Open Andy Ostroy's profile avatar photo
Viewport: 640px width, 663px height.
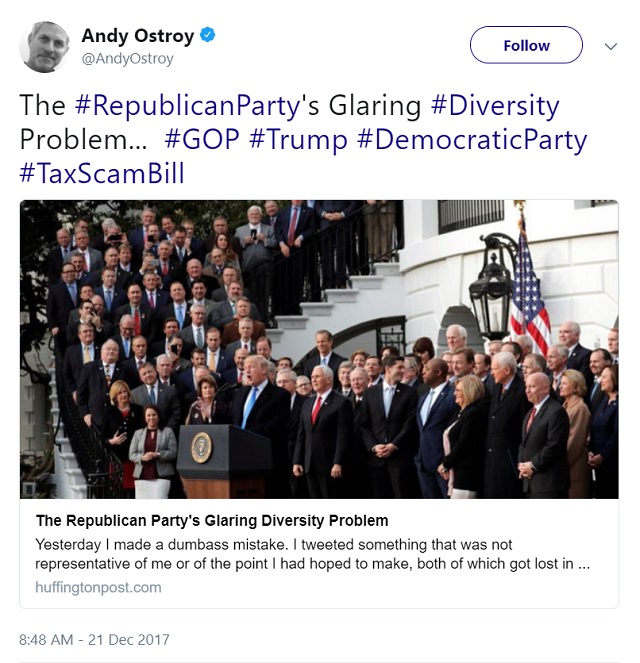click(44, 47)
